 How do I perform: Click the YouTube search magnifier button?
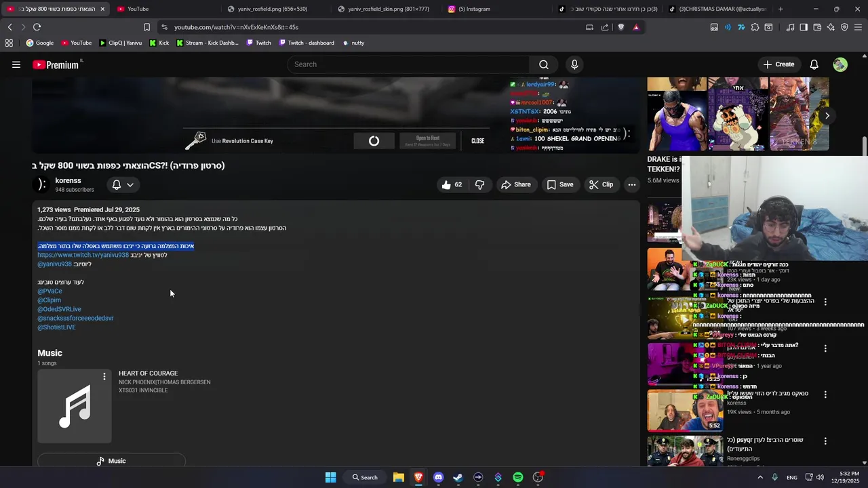click(x=544, y=64)
